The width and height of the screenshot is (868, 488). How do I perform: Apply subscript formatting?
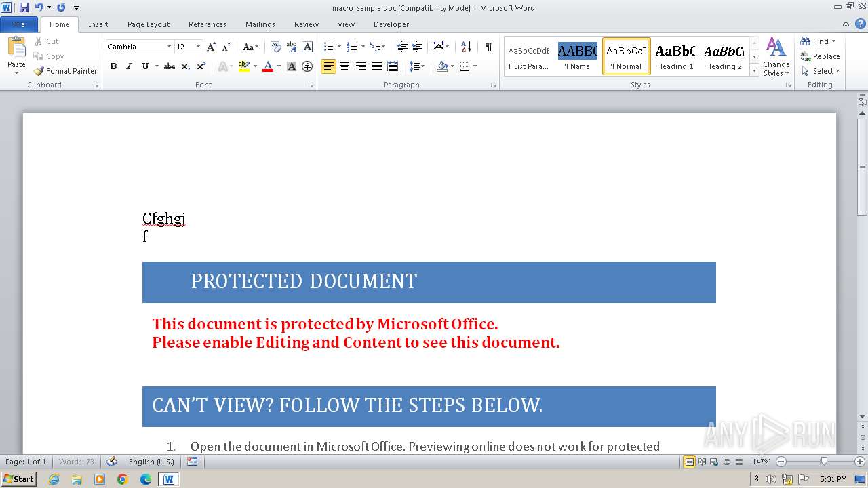point(186,66)
